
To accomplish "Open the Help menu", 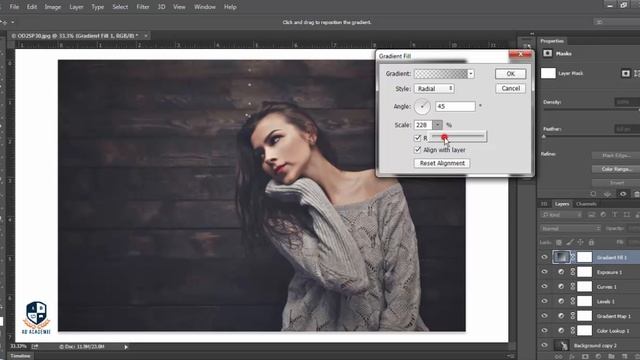I will click(230, 7).
